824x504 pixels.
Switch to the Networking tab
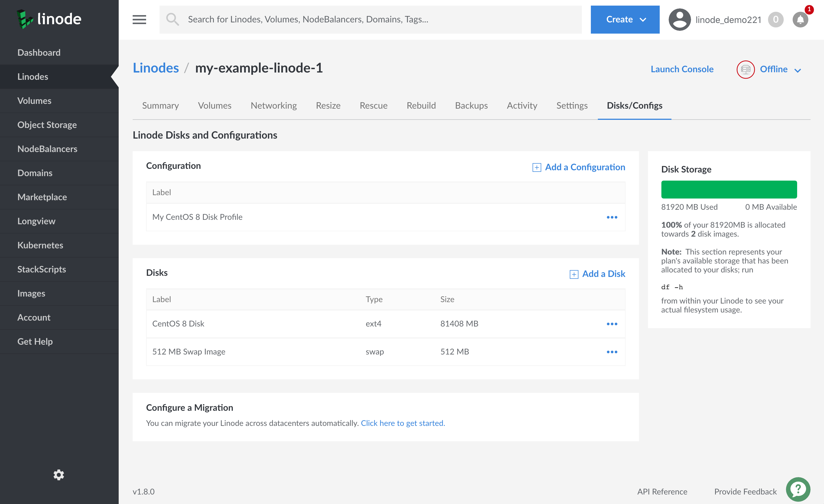(273, 105)
